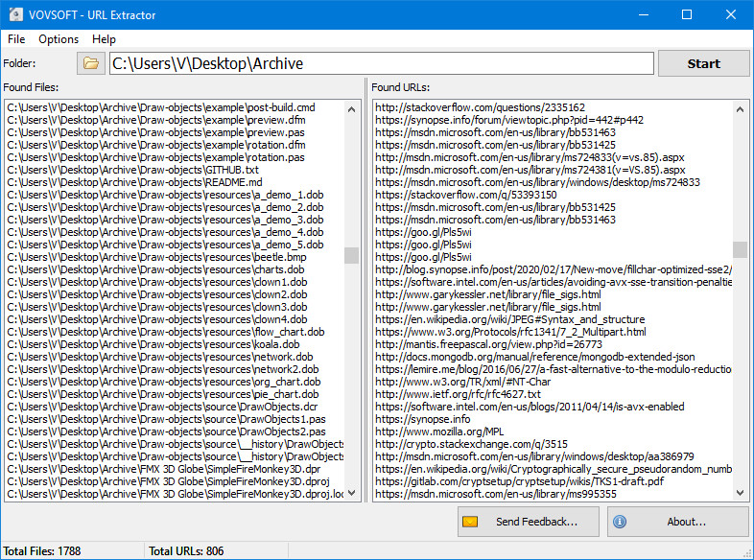Select the stackoverflow.com/q/53393150 URL

553,195
